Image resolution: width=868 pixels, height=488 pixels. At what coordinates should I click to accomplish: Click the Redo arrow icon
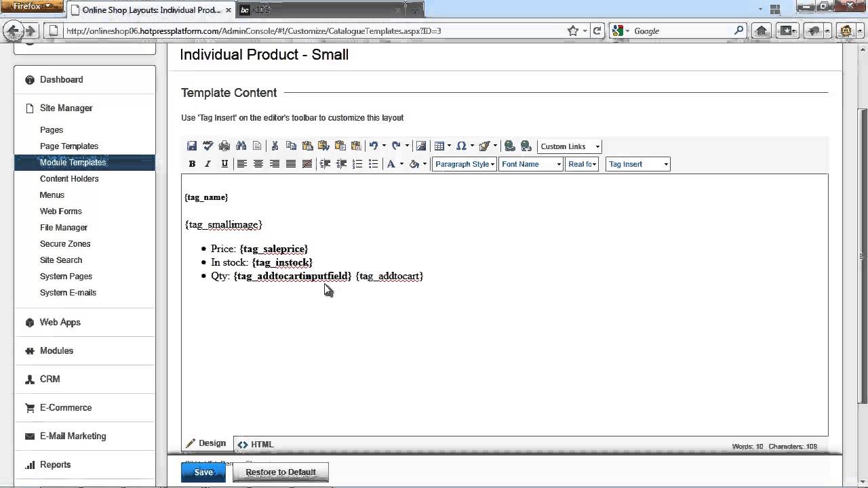coord(396,146)
